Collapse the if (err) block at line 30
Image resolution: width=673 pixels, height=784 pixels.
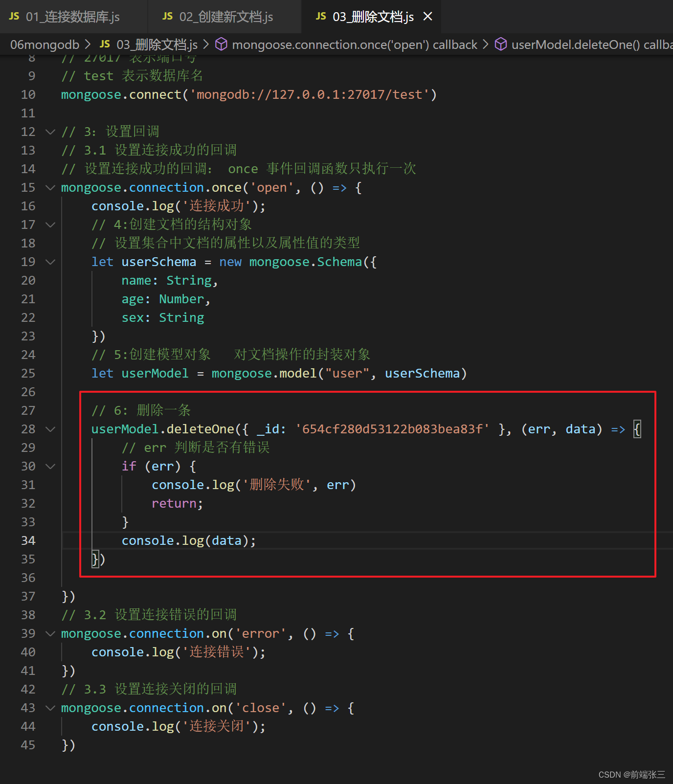50,466
